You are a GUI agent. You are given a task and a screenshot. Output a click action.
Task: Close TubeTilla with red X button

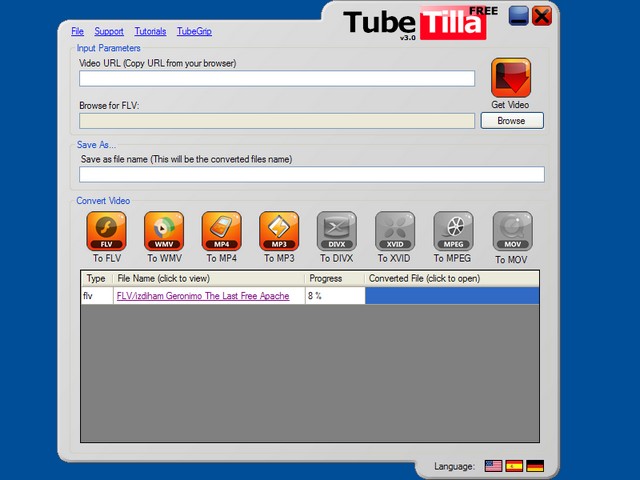point(542,16)
